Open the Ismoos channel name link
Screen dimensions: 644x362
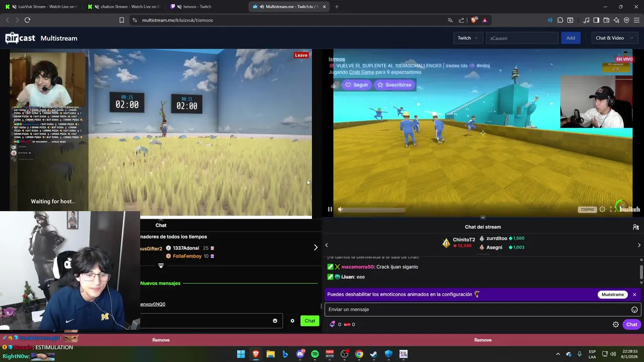pos(337,59)
